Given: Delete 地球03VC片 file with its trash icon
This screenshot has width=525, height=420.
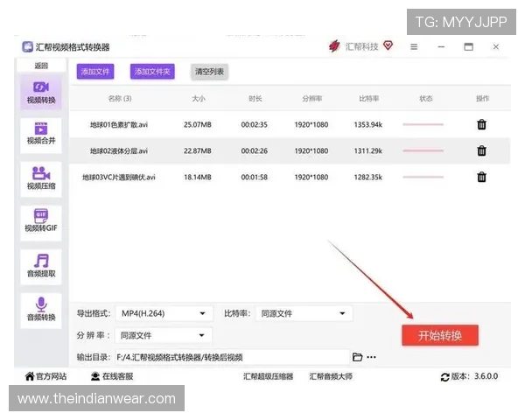Looking at the screenshot, I should 481,177.
